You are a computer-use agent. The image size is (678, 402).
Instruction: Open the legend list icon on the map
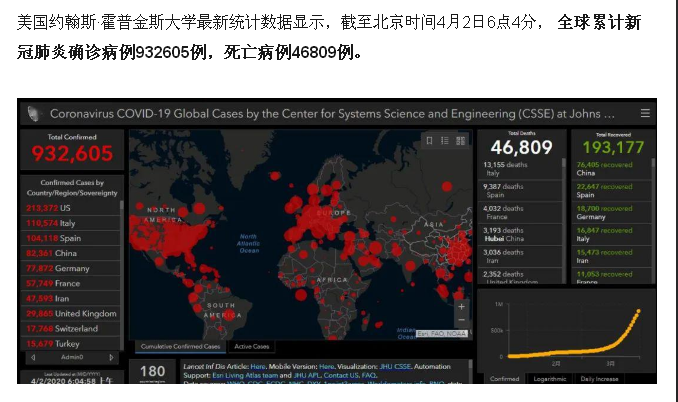[x=445, y=141]
